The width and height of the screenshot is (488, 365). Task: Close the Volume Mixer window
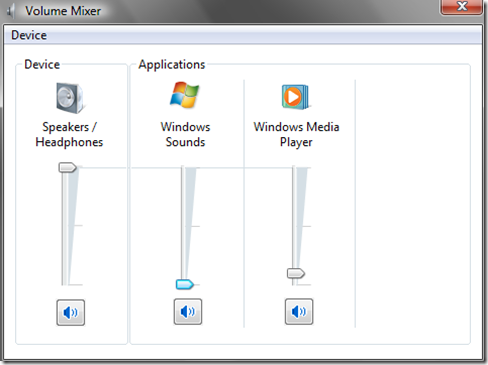pos(461,7)
